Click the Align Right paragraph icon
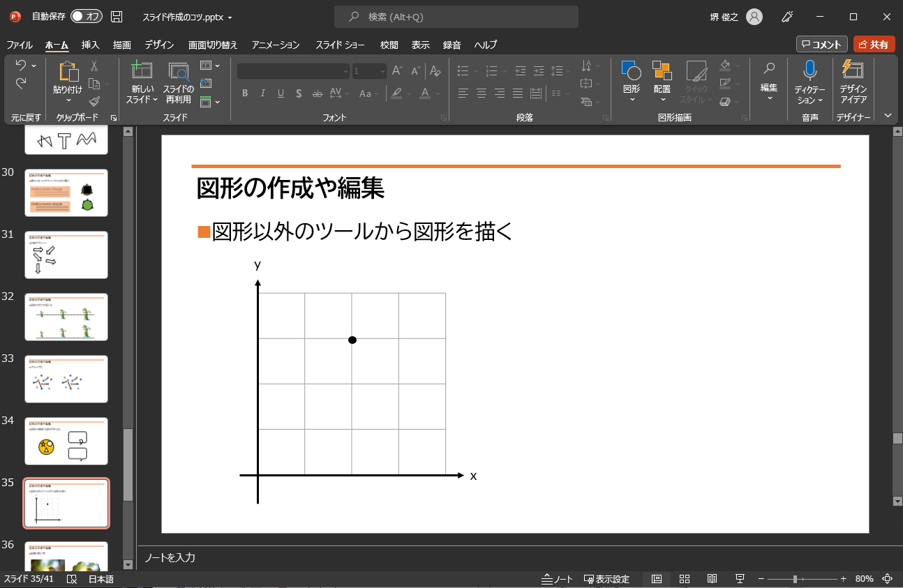 point(500,93)
